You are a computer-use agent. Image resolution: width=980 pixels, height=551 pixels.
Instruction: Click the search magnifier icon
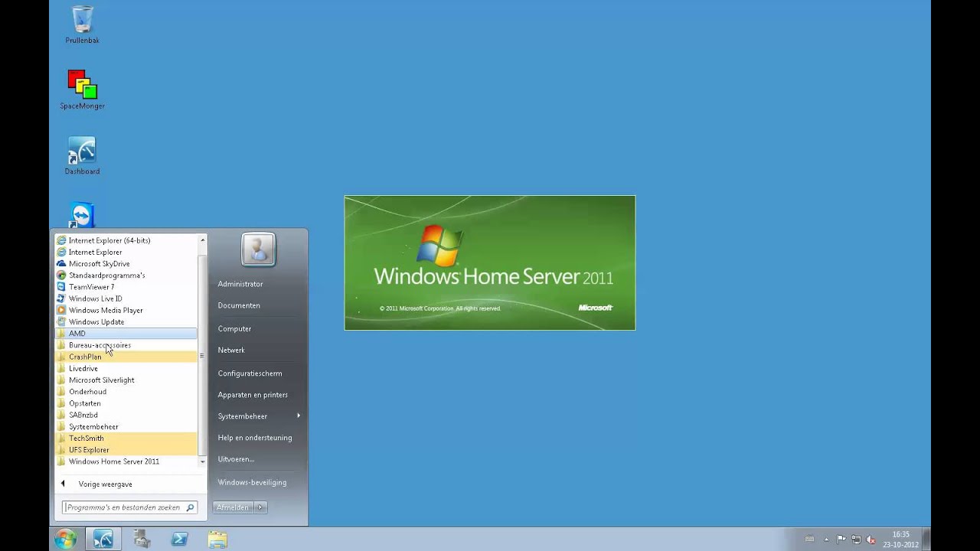(x=191, y=507)
